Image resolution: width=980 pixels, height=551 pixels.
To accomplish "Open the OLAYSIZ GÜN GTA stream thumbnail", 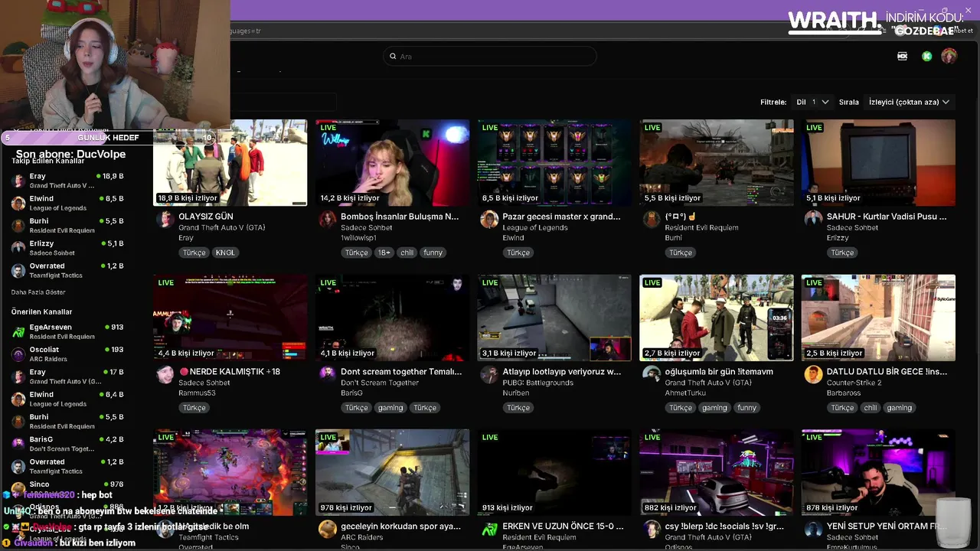I will tap(230, 162).
